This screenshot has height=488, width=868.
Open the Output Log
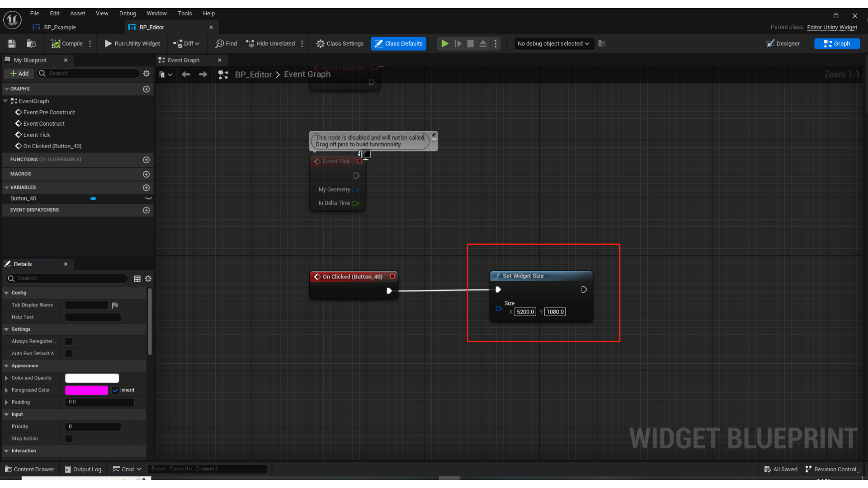pos(83,469)
